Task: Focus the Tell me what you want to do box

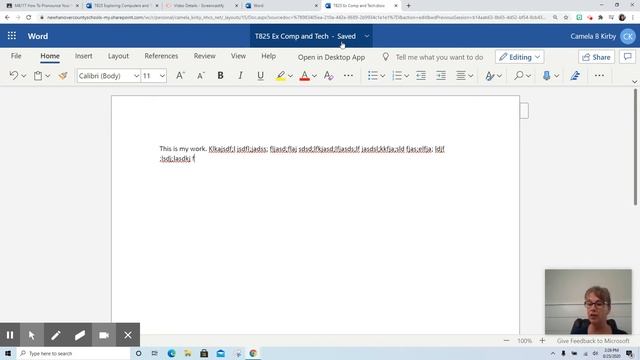Action: pyautogui.click(x=439, y=57)
